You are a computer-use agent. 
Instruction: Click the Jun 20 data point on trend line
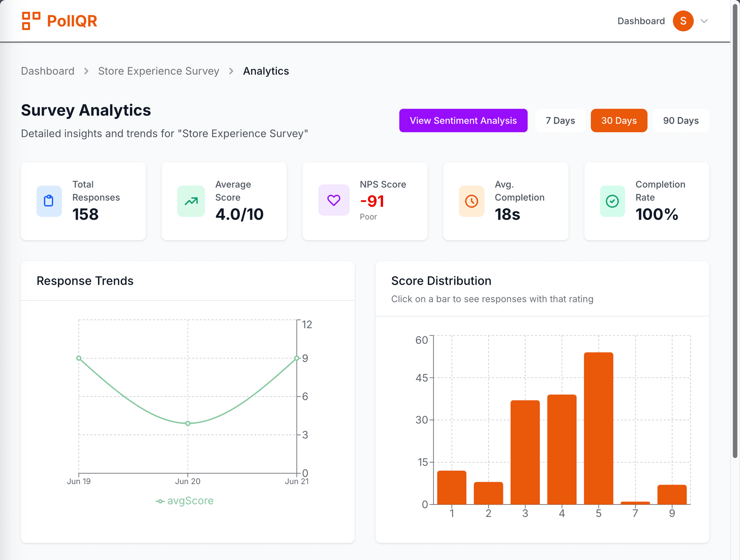188,423
